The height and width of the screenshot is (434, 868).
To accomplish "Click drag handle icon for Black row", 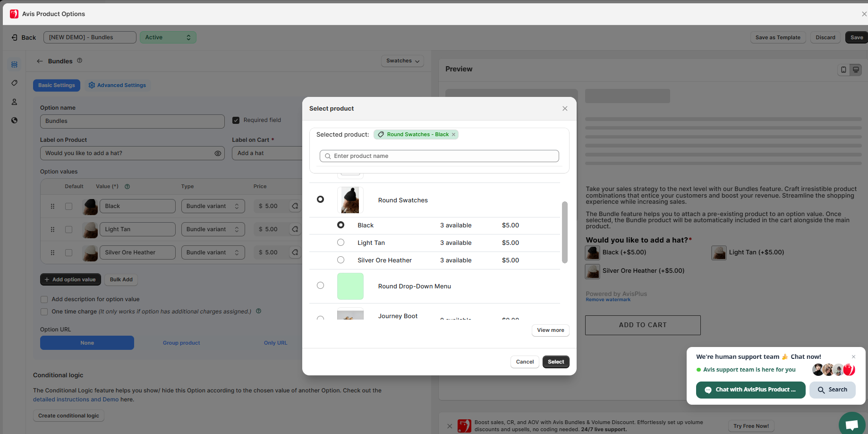I will pyautogui.click(x=52, y=206).
